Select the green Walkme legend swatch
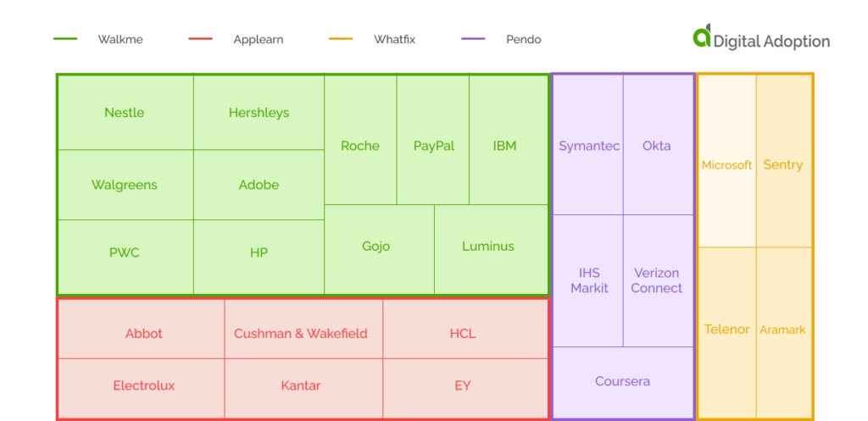Viewport: 868px width, 421px height. [x=65, y=40]
